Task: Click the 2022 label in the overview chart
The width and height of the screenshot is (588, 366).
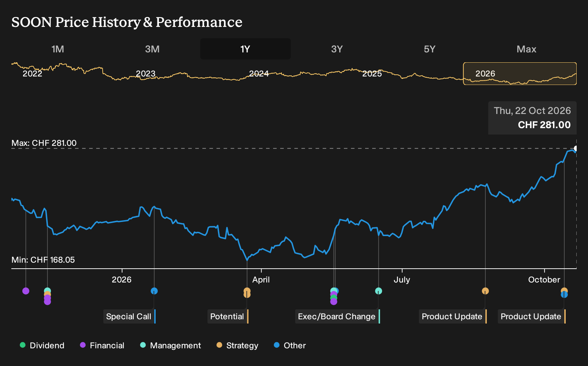Action: 33,74
